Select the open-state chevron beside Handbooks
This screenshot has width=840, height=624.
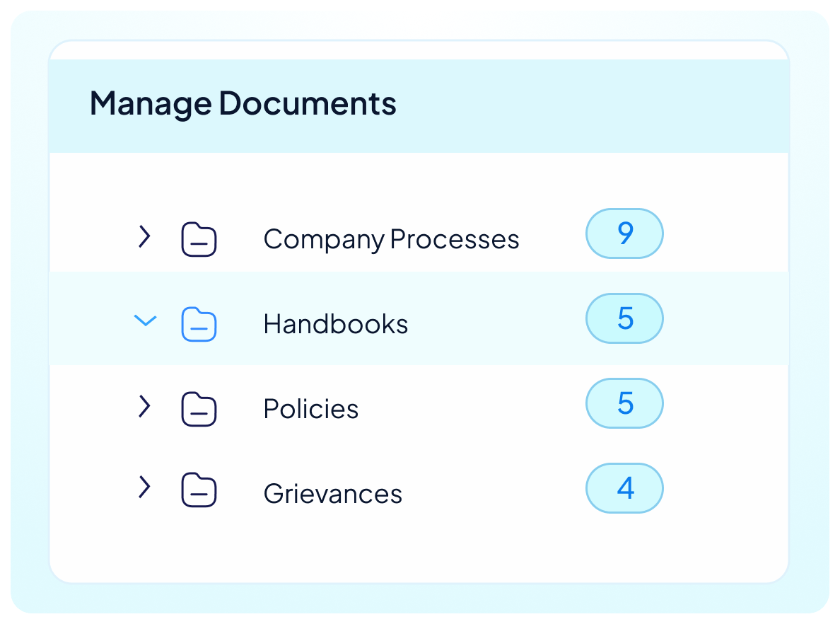coord(146,320)
